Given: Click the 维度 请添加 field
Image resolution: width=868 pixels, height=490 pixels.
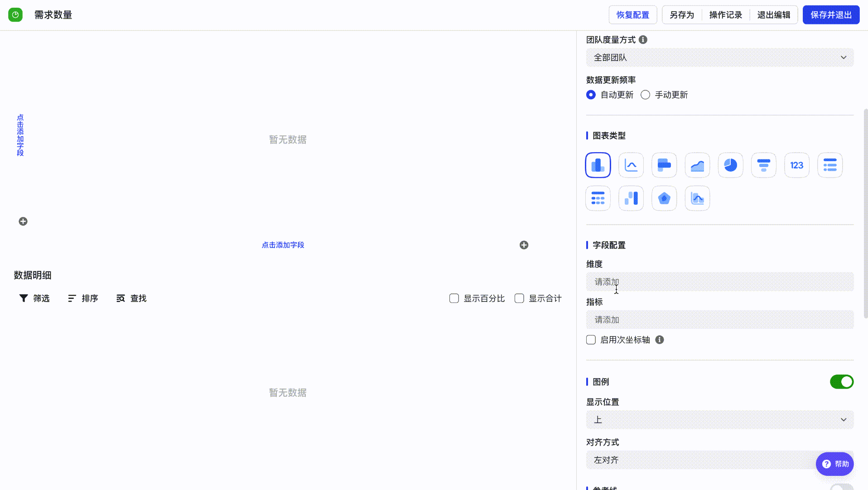Looking at the screenshot, I should 719,282.
